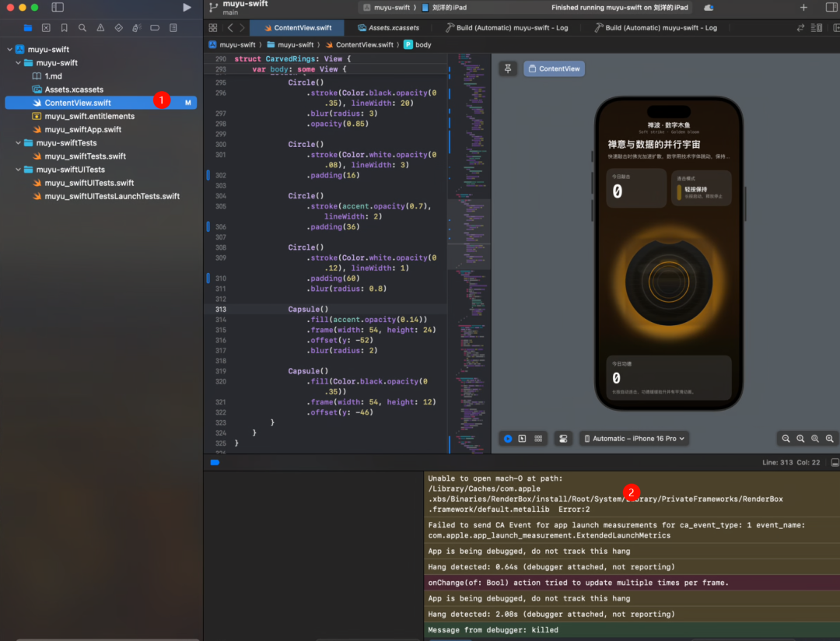Select Assets.xcassets in the file tree
This screenshot has width=840, height=641.
(68, 89)
